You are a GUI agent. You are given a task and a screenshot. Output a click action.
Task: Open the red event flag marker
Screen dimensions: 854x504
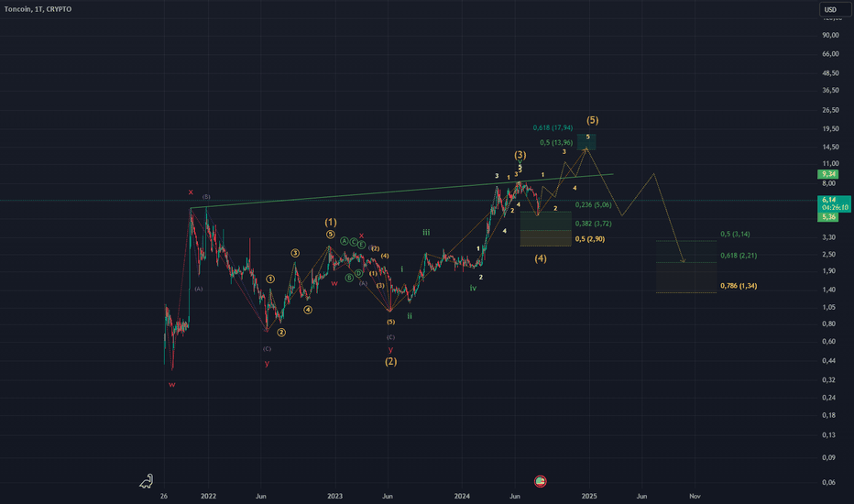coord(540,481)
